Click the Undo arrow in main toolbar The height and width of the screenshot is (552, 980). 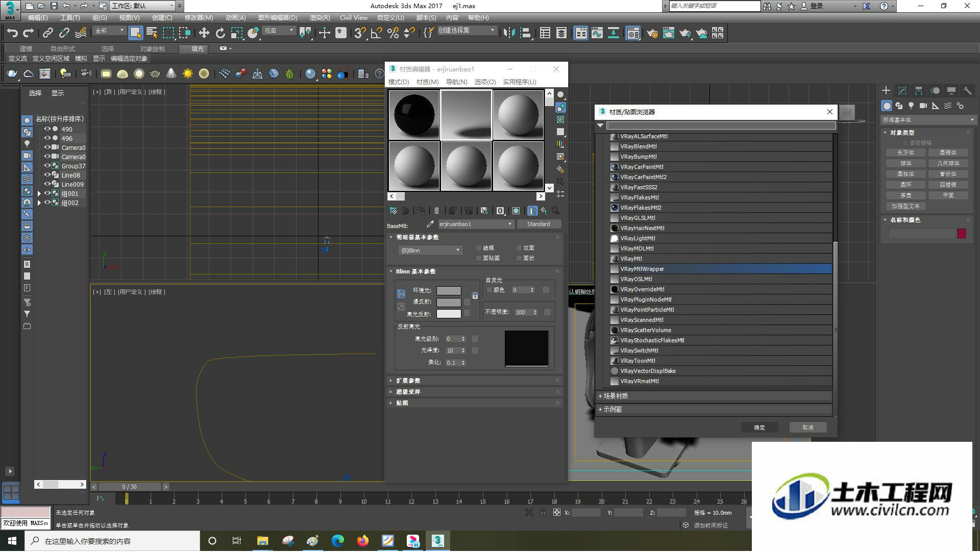pos(12,33)
